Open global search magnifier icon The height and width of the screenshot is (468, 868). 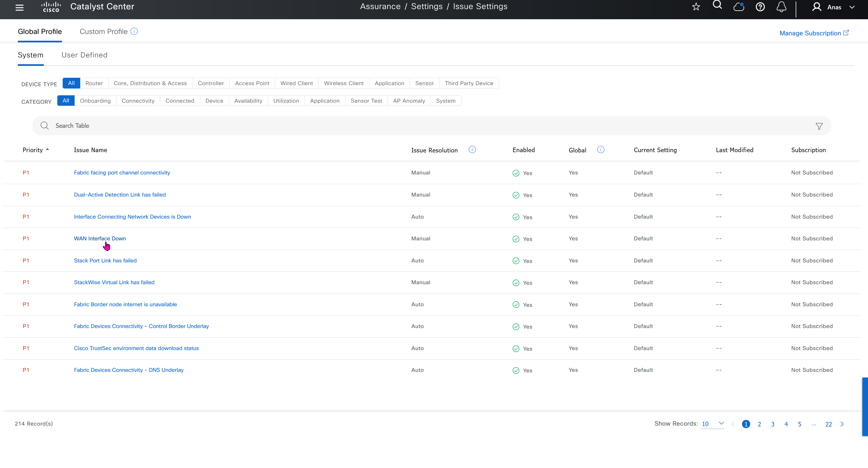pos(717,5)
